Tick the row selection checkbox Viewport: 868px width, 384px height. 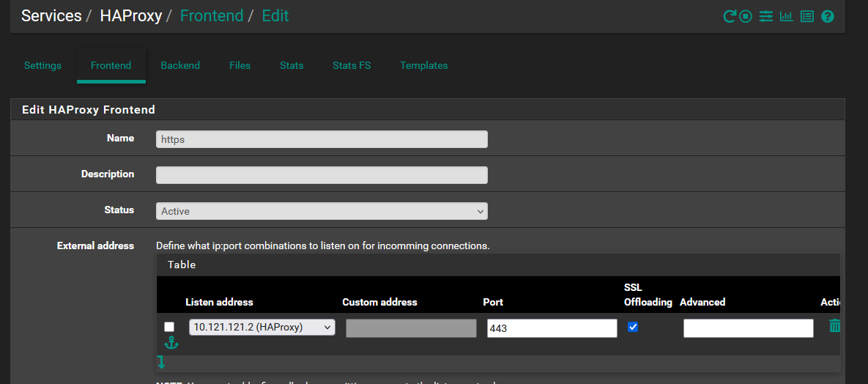pyautogui.click(x=170, y=327)
